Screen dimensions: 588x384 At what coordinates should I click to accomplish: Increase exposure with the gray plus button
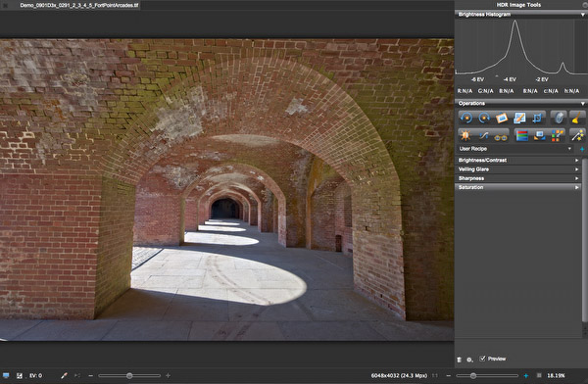(x=168, y=375)
